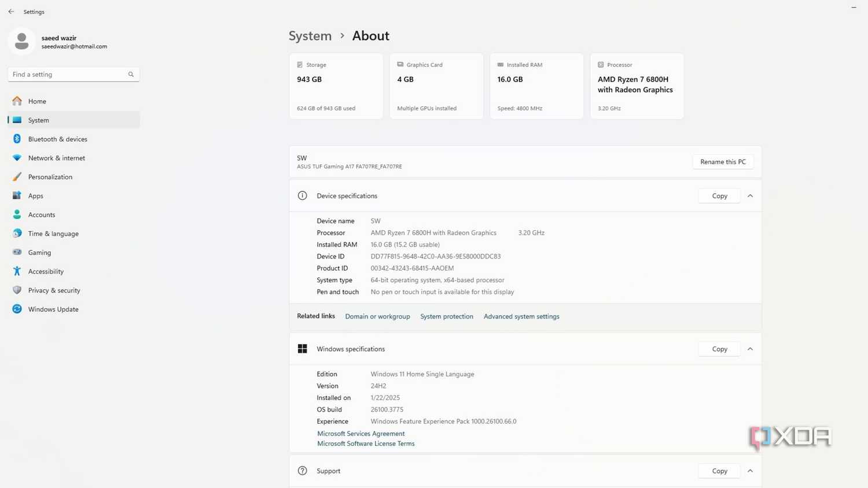Copy the Windows specifications
Screen dimensions: 868x488
pyautogui.click(x=719, y=349)
